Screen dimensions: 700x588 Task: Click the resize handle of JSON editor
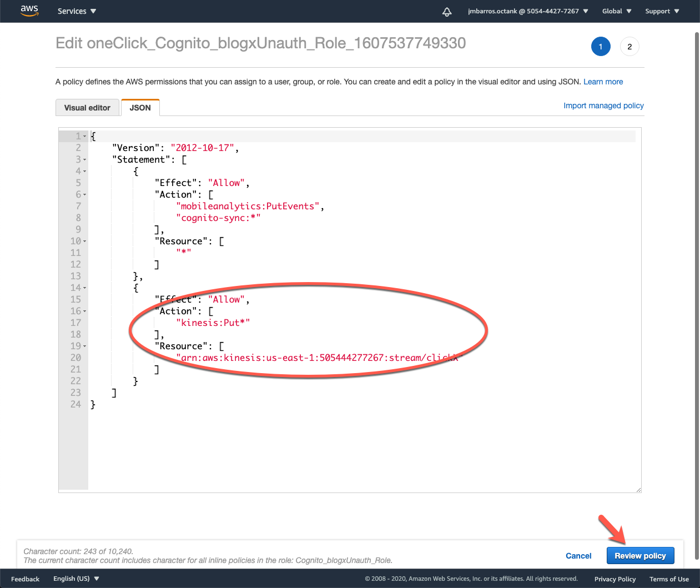click(x=638, y=490)
